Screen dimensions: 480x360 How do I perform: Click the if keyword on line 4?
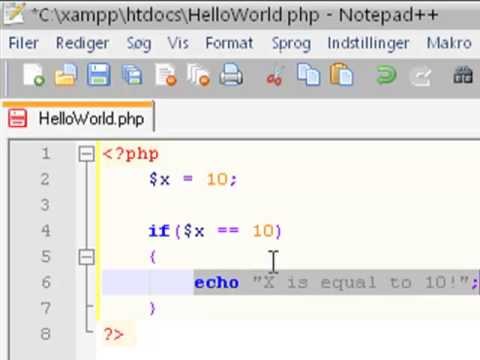[x=159, y=231]
